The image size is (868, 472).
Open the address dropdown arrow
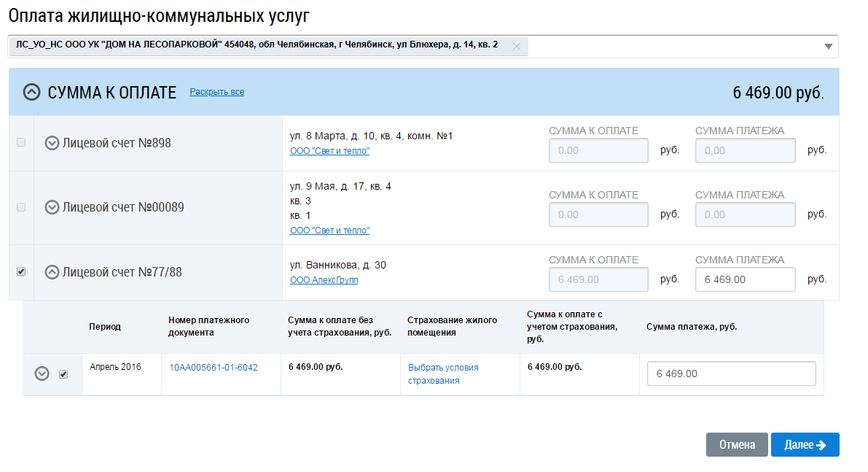click(828, 47)
